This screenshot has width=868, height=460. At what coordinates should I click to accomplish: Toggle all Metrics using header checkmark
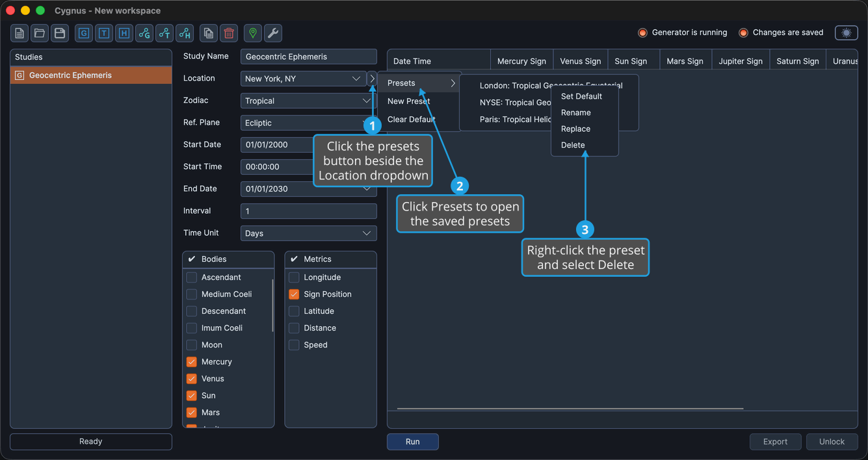pos(294,259)
